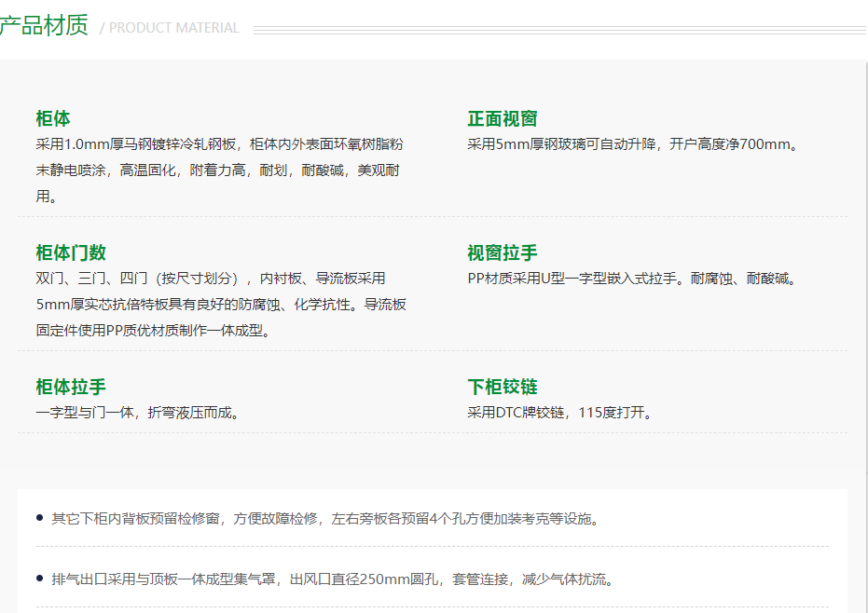Click the 1.0mm厚马钢镀锌冷轧钢板 description paragraph
868x613 pixels.
coord(220,170)
